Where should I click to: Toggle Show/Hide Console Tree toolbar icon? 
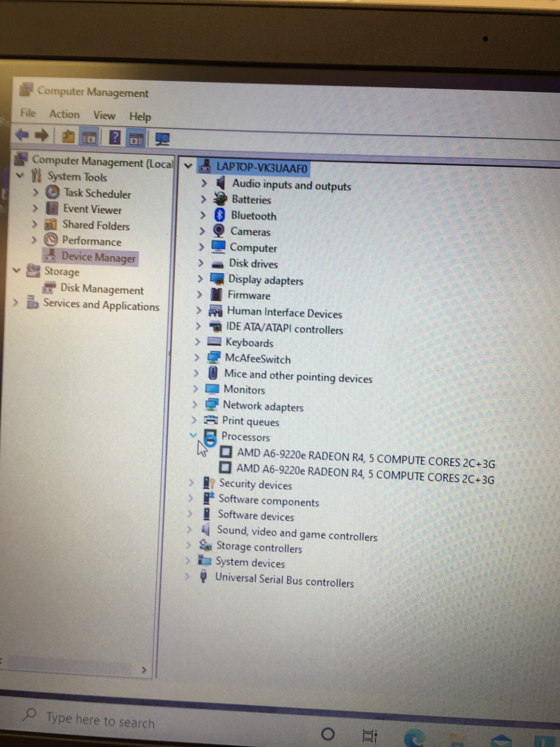pos(89,138)
